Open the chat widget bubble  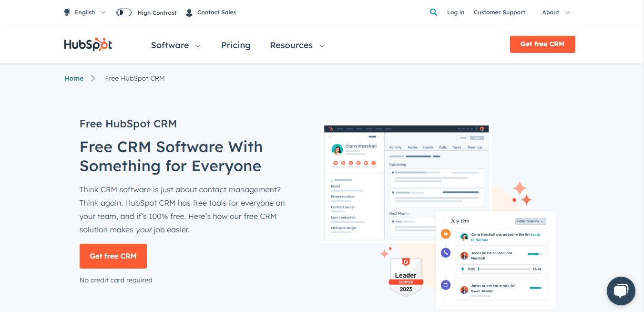[621, 291]
